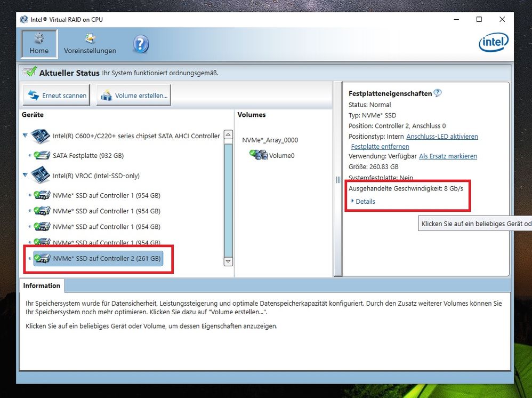Image resolution: width=532 pixels, height=398 pixels.
Task: Click the Intel VROC app icon in title bar
Action: (x=24, y=19)
